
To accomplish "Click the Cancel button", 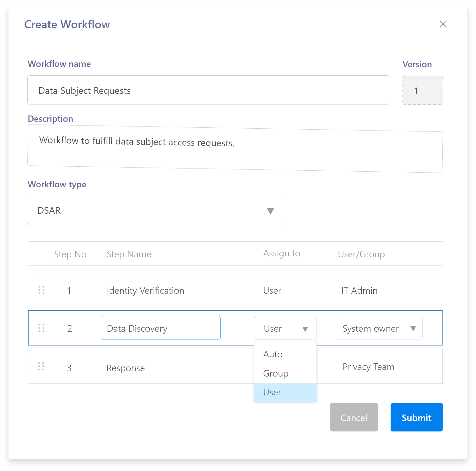I will pos(354,417).
